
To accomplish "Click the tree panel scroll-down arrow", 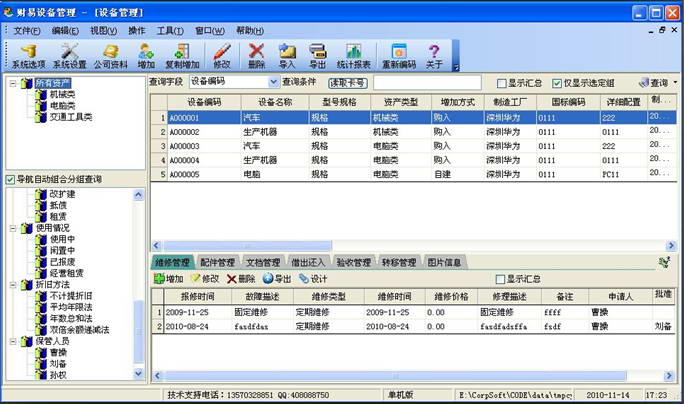I will point(138,373).
